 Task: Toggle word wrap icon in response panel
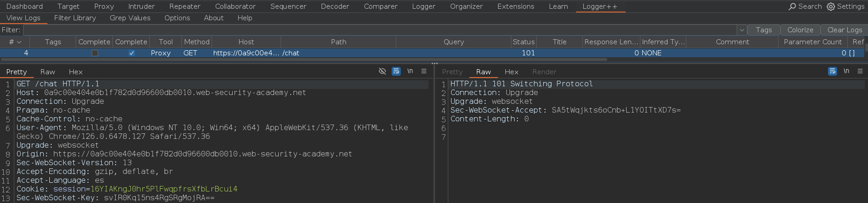(x=832, y=71)
